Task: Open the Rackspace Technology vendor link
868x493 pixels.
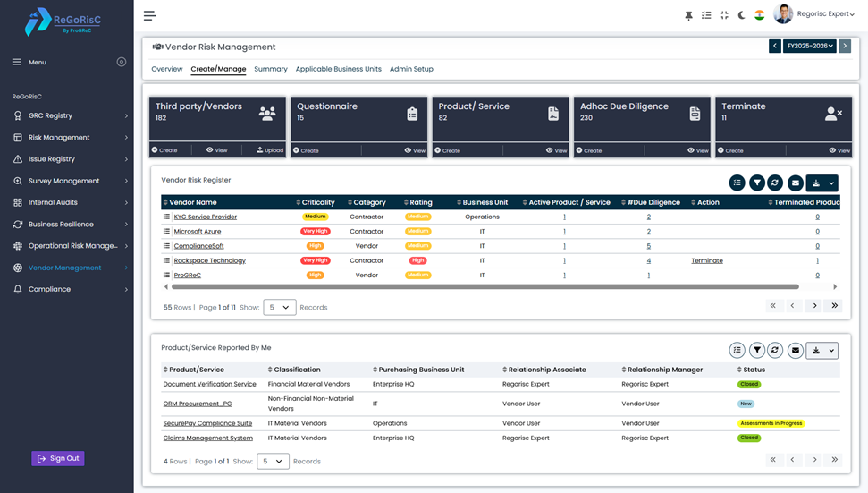Action: 209,260
